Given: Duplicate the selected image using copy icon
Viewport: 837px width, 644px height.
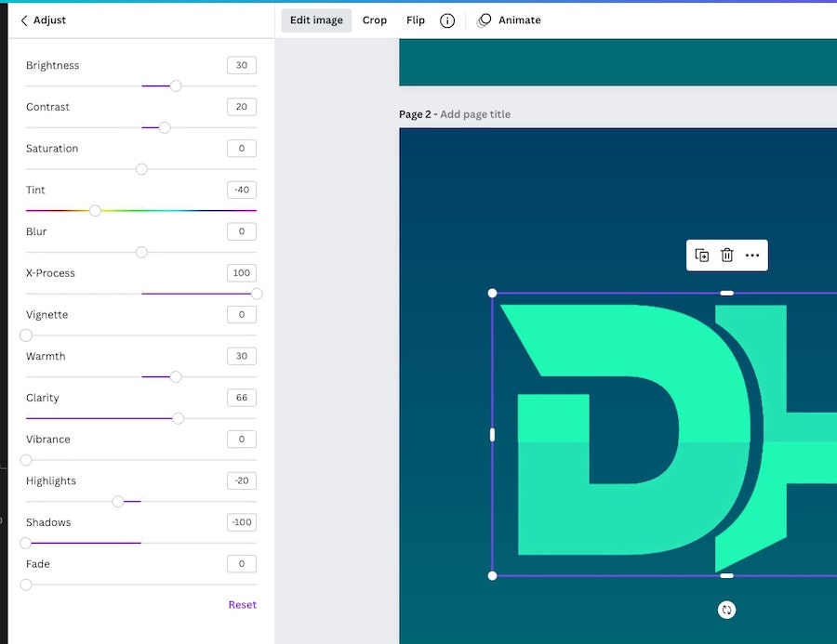Looking at the screenshot, I should pos(702,256).
